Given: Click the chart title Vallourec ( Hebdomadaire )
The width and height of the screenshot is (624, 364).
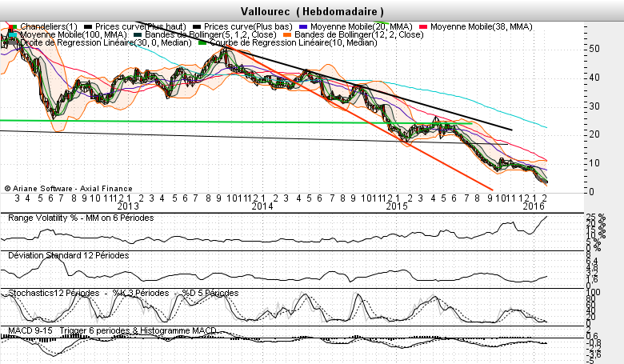Looking at the screenshot, I should (312, 11).
